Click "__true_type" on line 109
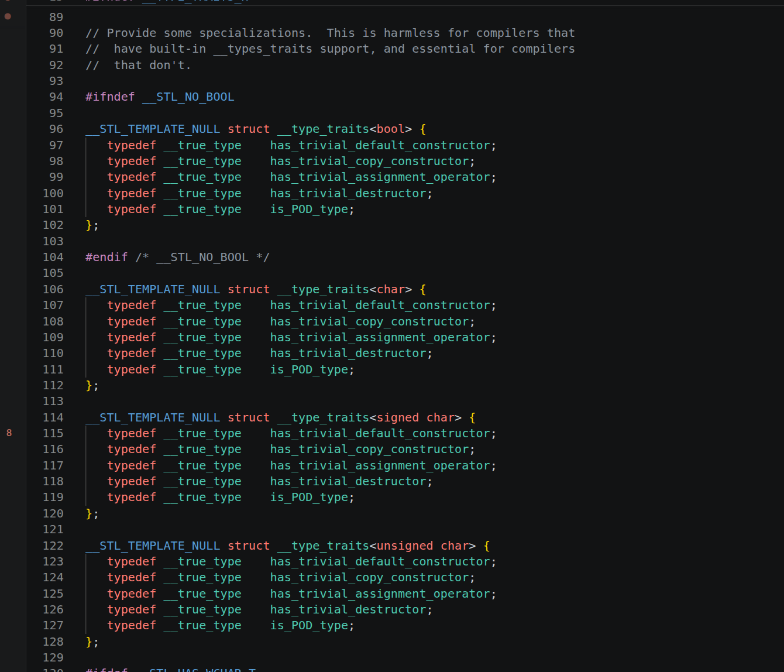 pos(202,337)
